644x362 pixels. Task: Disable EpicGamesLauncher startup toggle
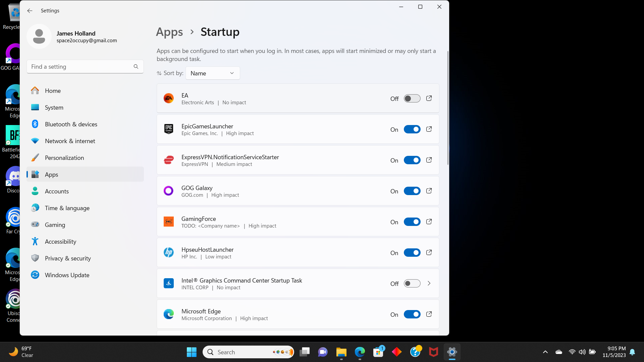pos(412,129)
